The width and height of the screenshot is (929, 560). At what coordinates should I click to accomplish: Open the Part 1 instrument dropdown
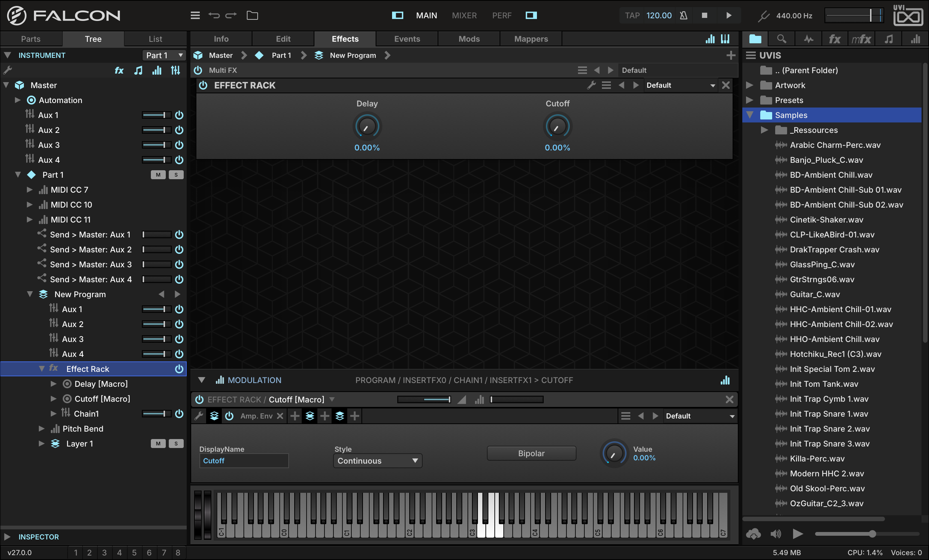pyautogui.click(x=164, y=55)
